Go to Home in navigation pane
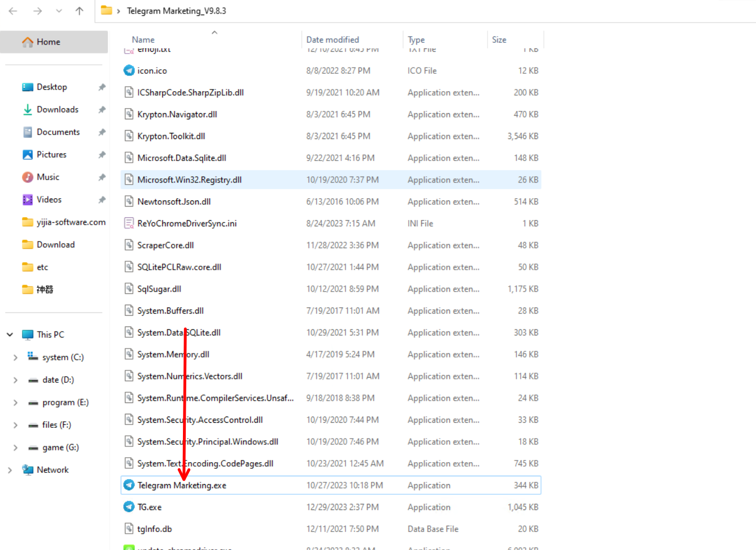Screen dimensions: 756x550 [48, 42]
